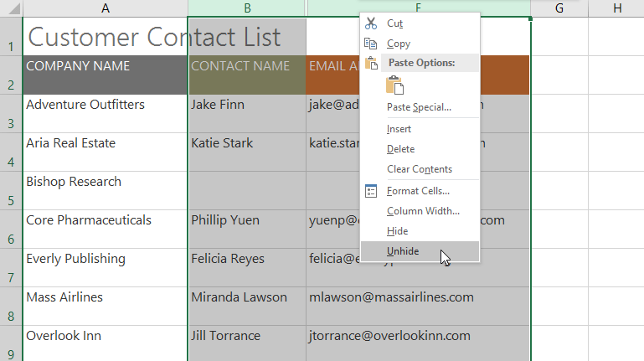
Task: Open the Column Width dialog
Action: (x=423, y=211)
